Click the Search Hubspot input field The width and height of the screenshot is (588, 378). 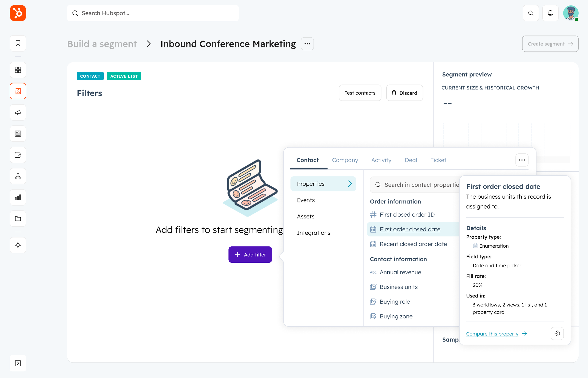click(153, 13)
